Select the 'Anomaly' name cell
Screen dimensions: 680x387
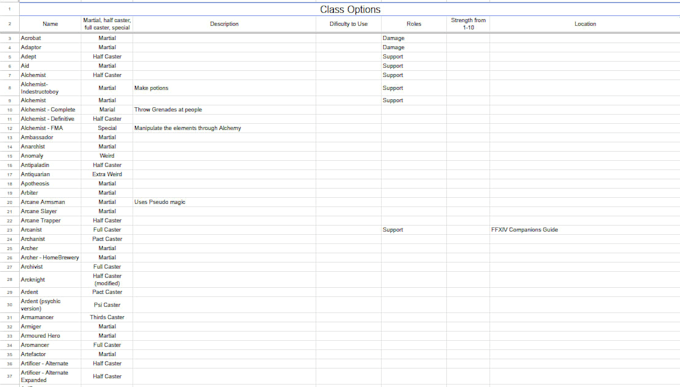point(50,156)
